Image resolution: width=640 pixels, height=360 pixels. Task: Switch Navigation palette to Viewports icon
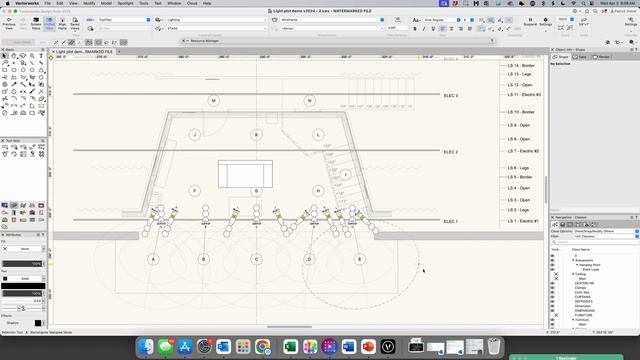click(578, 224)
